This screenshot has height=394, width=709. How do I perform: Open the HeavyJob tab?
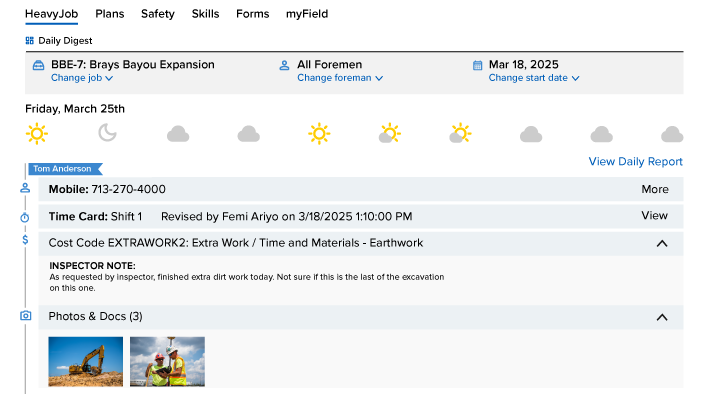coord(52,14)
